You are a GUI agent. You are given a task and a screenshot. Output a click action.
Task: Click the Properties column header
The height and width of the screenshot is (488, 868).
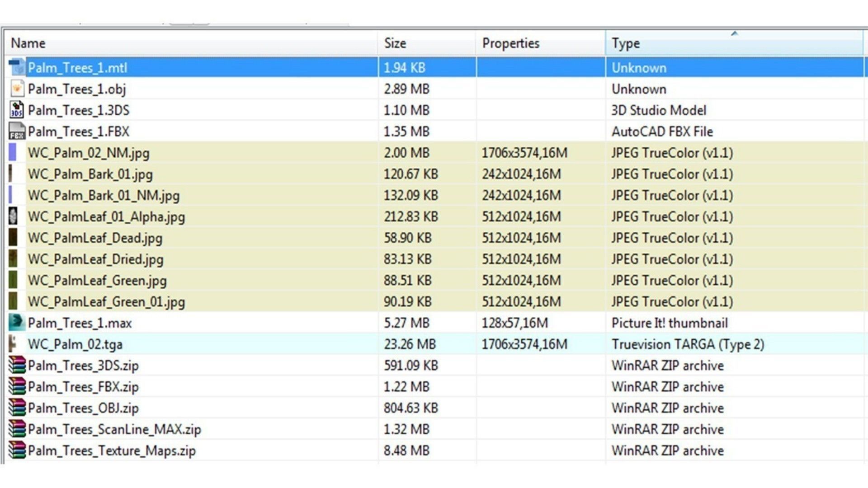(x=511, y=43)
